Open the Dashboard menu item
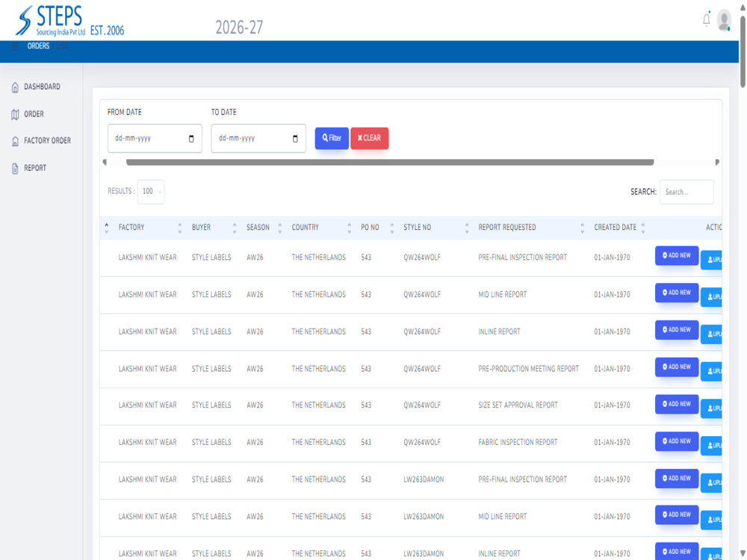Viewport: 747px width, 560px height. (x=42, y=87)
